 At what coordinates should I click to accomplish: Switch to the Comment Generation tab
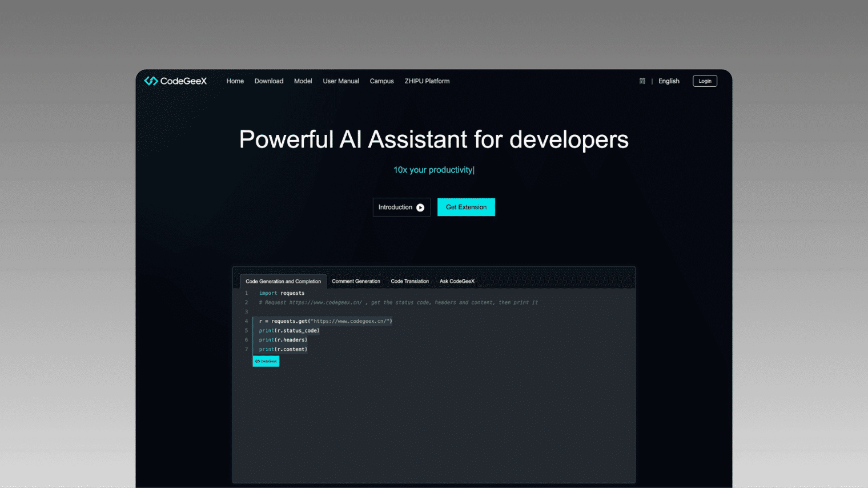tap(356, 281)
